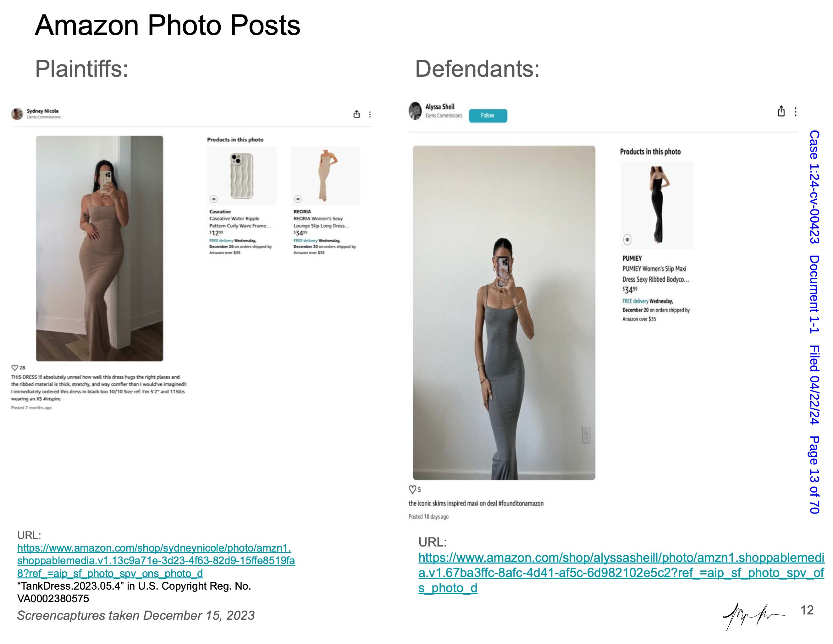This screenshot has width=833, height=644.
Task: Click the share icon on Alyssa Sheil's post
Action: [x=781, y=111]
